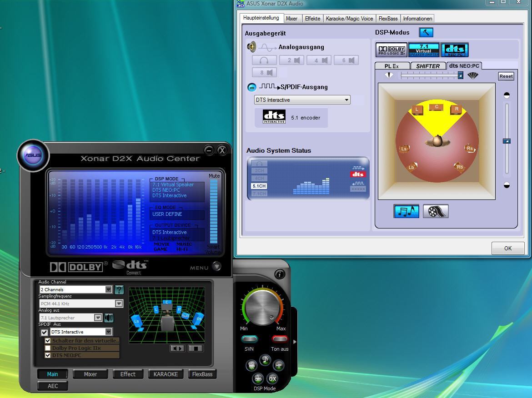532x398 pixels.
Task: Click the wide-angle fan icon beside the width slider
Action: (x=472, y=75)
